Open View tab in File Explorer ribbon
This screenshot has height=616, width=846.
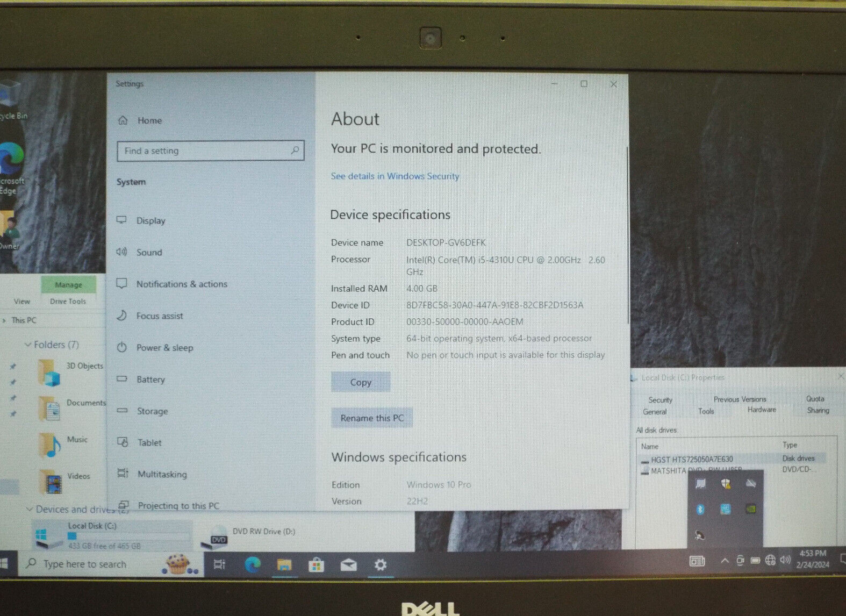click(22, 301)
